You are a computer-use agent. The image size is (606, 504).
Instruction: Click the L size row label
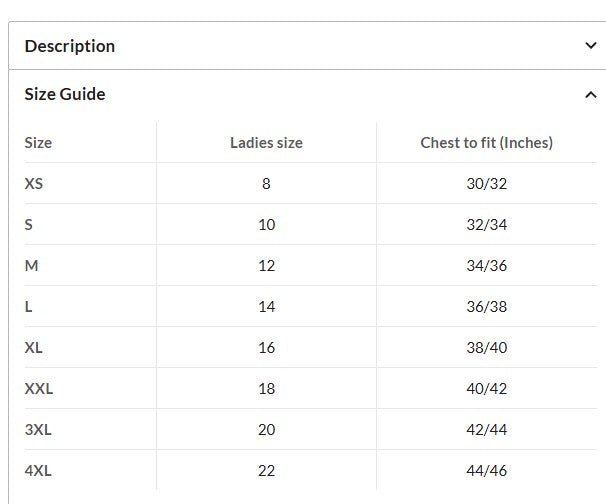[29, 307]
